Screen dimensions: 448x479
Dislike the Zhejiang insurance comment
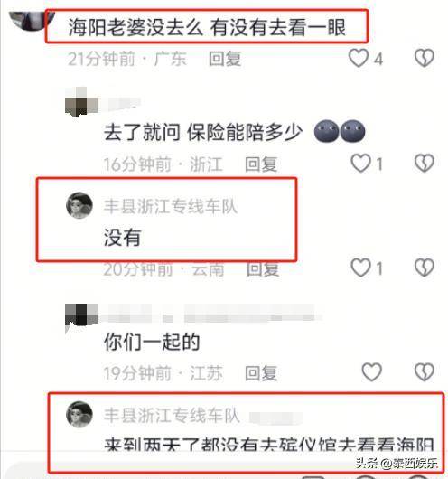(x=425, y=164)
